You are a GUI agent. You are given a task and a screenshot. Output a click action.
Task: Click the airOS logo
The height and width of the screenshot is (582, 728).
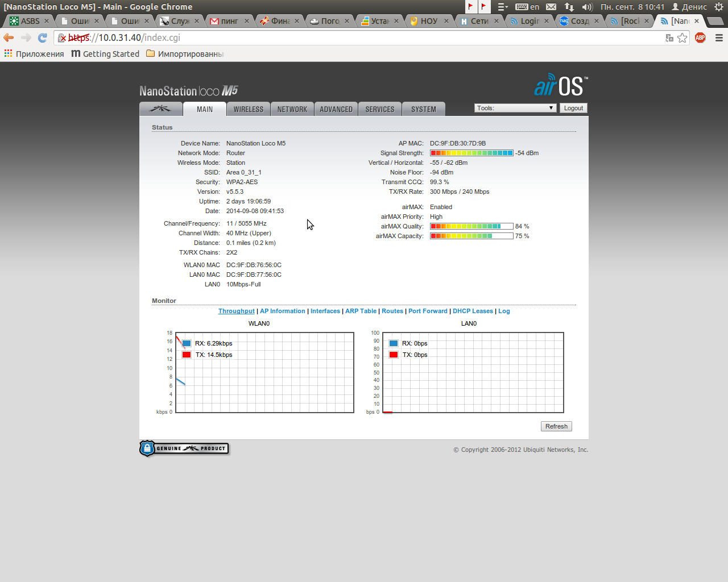tap(561, 85)
